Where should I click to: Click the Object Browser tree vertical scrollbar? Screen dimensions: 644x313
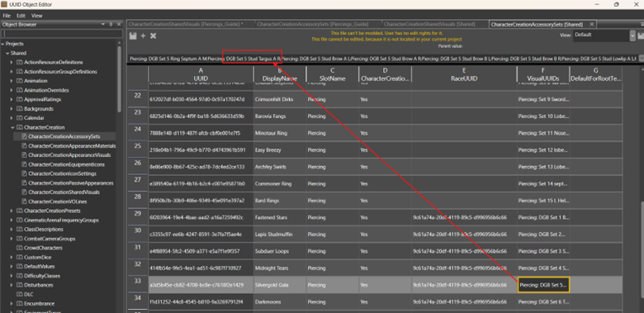[119, 78]
